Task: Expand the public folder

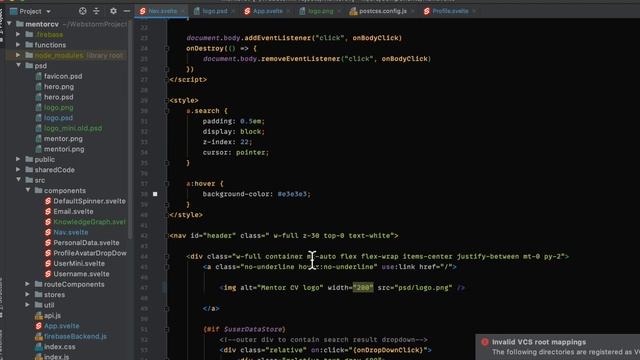Action: click(x=18, y=159)
